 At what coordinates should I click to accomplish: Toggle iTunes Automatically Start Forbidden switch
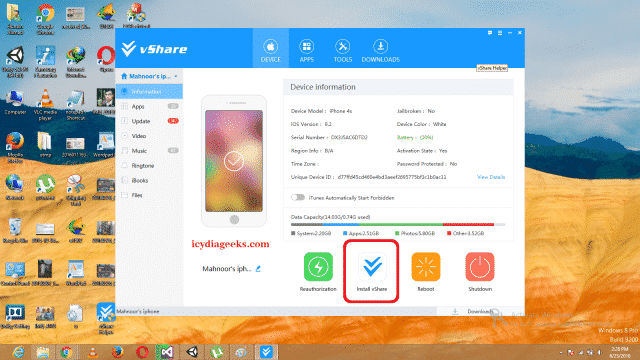tap(298, 198)
